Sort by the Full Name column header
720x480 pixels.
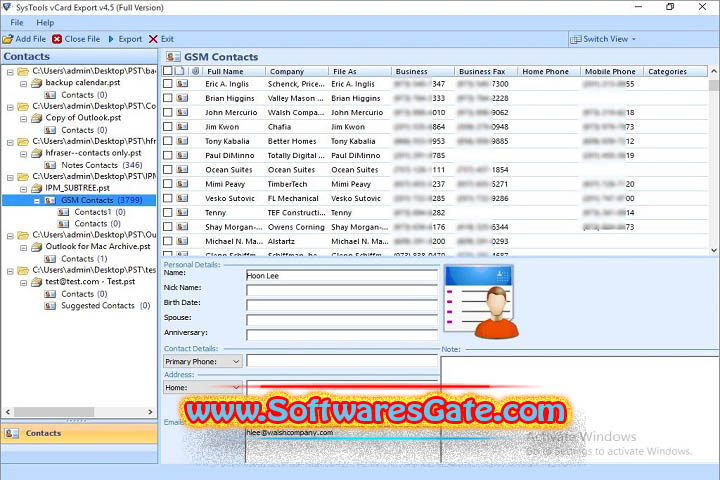(234, 71)
